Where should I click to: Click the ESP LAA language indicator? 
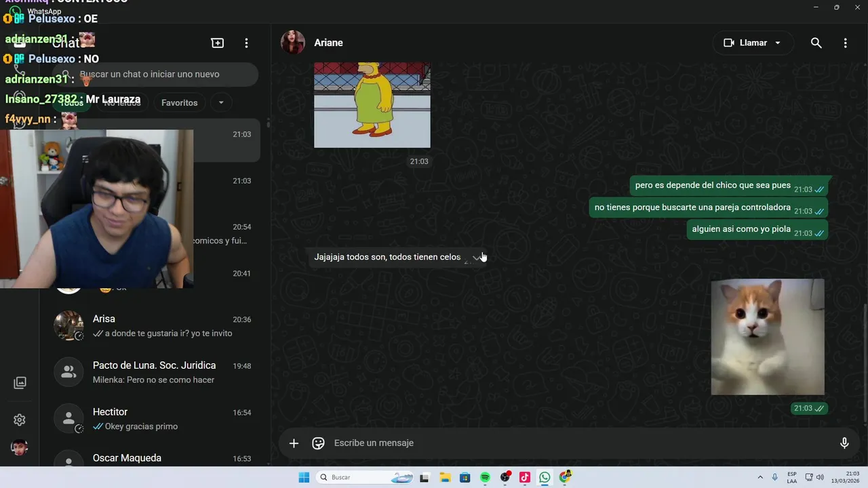point(792,477)
